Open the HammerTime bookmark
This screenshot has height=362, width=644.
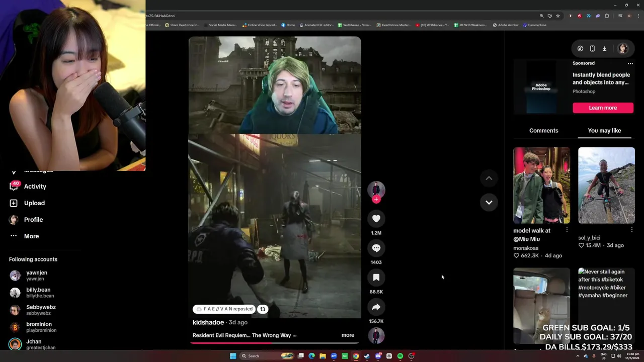(x=534, y=25)
